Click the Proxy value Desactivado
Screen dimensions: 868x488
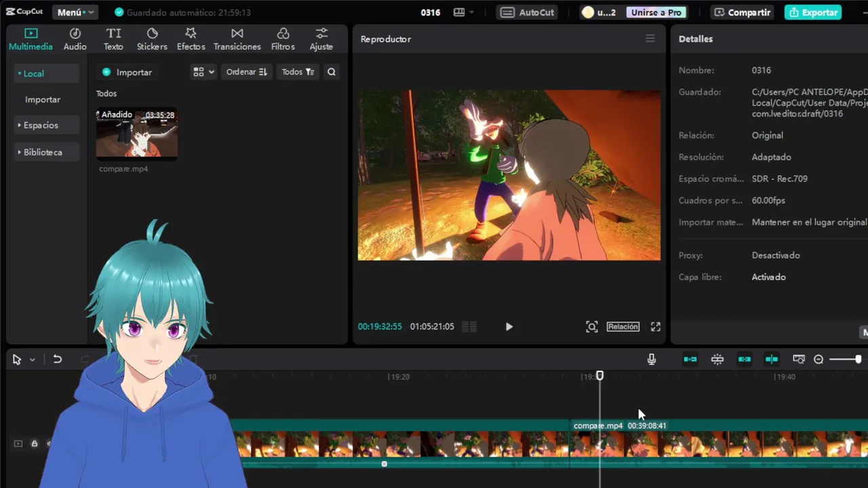(776, 256)
